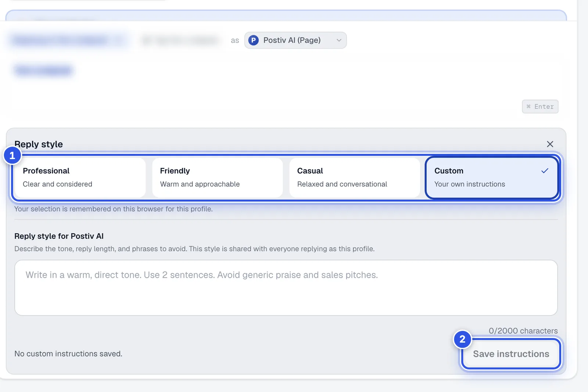The width and height of the screenshot is (588, 392).
Task: Click the blue P profile avatar icon
Action: pos(254,40)
